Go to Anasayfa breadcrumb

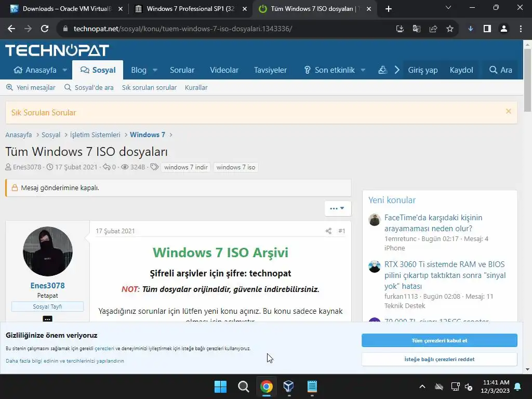coord(19,135)
